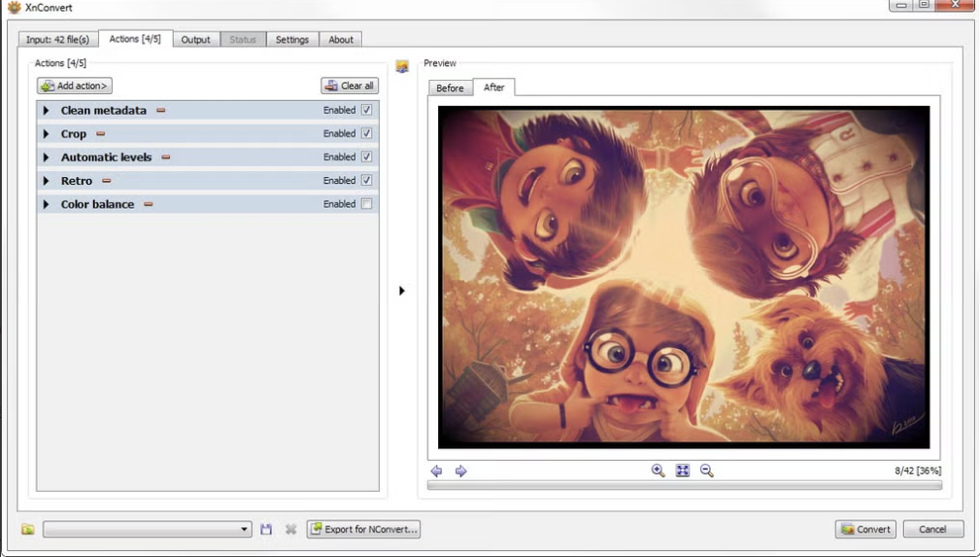Disable the Clean metadata action checkbox
The width and height of the screenshot is (980, 557).
pyautogui.click(x=367, y=110)
